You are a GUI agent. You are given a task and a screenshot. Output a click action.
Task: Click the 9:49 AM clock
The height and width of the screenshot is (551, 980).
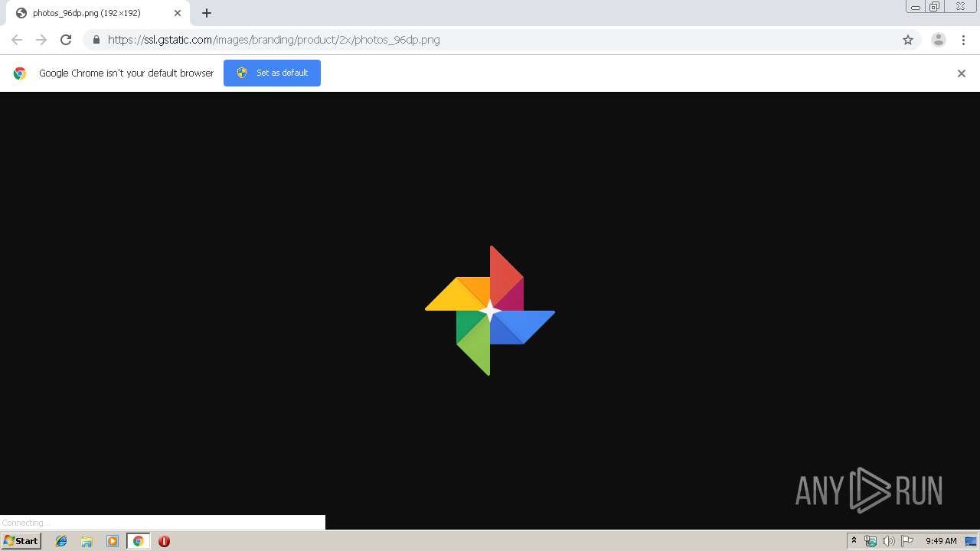point(941,541)
